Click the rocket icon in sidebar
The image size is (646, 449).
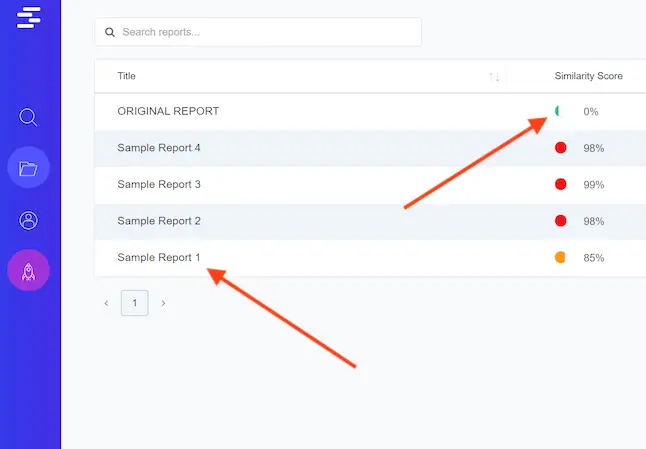[28, 271]
